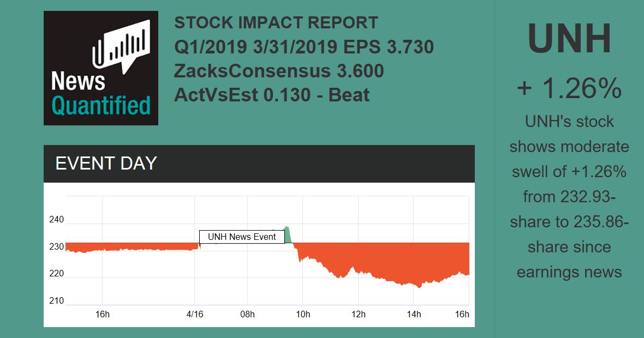Click the EVENT DAY header bar
644x338 pixels.
click(259, 164)
